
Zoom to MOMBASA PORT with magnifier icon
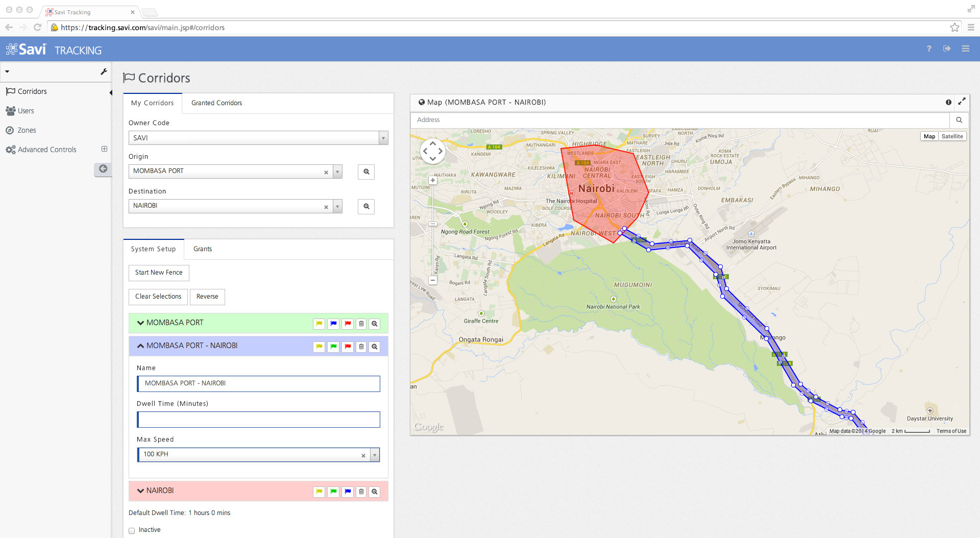click(375, 324)
